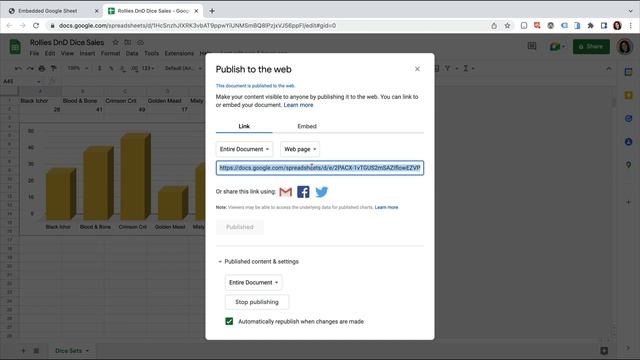Open the Dice Sets sheet tab menu
The image size is (640, 360).
87,351
